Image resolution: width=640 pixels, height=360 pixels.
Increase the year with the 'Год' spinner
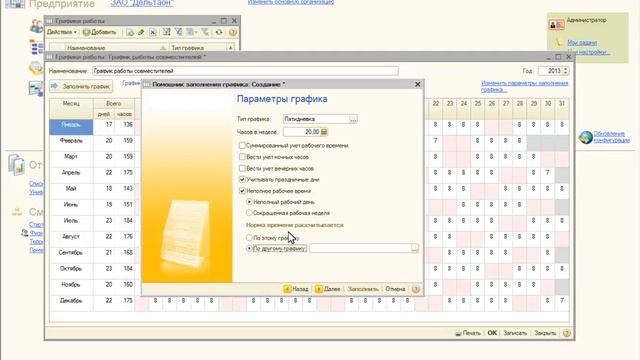tap(566, 69)
